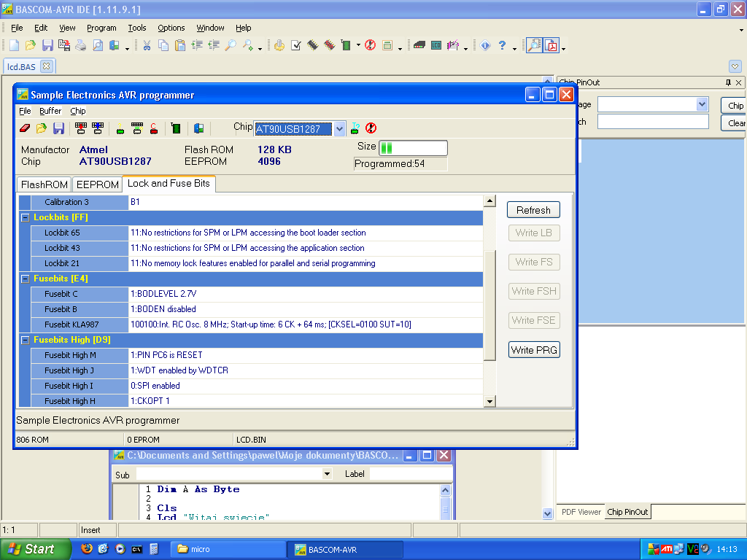
Task: Click the Save As icon in main toolbar
Action: (x=64, y=45)
